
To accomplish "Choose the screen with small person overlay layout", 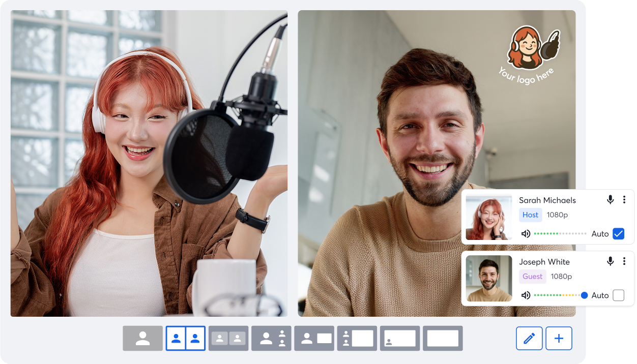I will pos(400,339).
